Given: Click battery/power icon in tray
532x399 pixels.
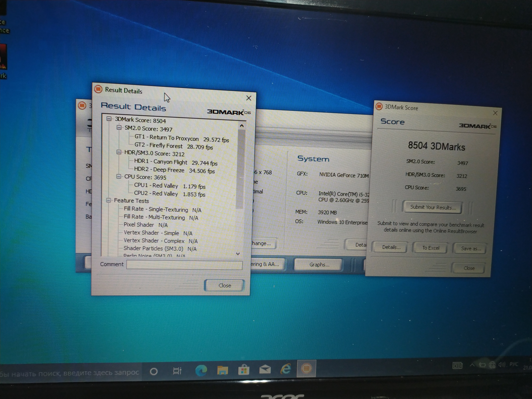Looking at the screenshot, I should point(482,365).
